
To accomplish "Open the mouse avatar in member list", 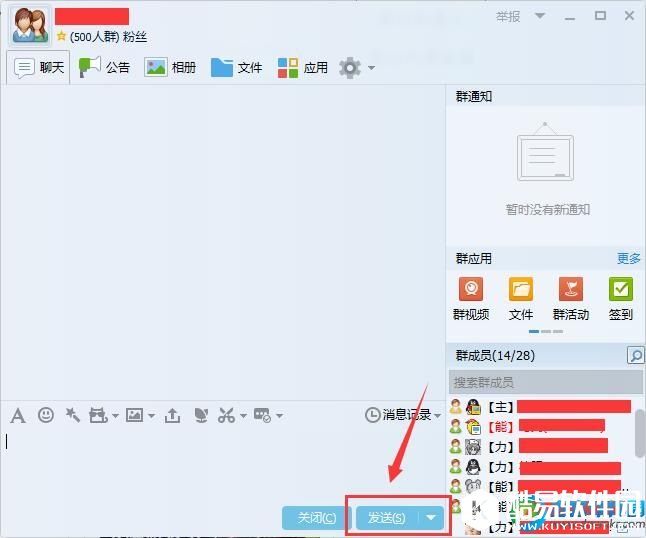I will (x=473, y=487).
